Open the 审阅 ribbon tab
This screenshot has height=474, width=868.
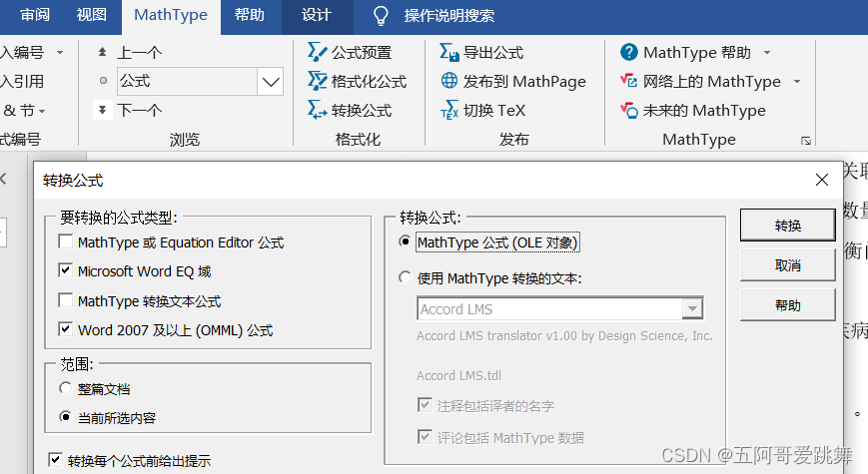pyautogui.click(x=35, y=15)
